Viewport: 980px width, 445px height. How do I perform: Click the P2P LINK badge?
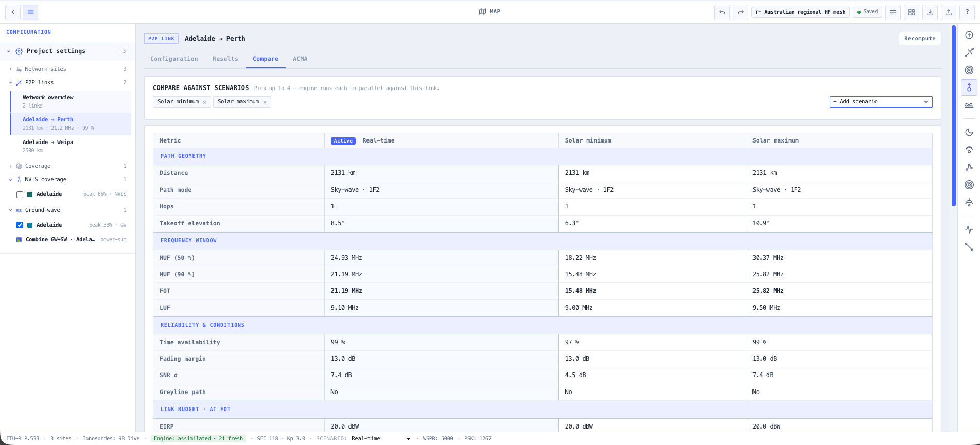[162, 39]
